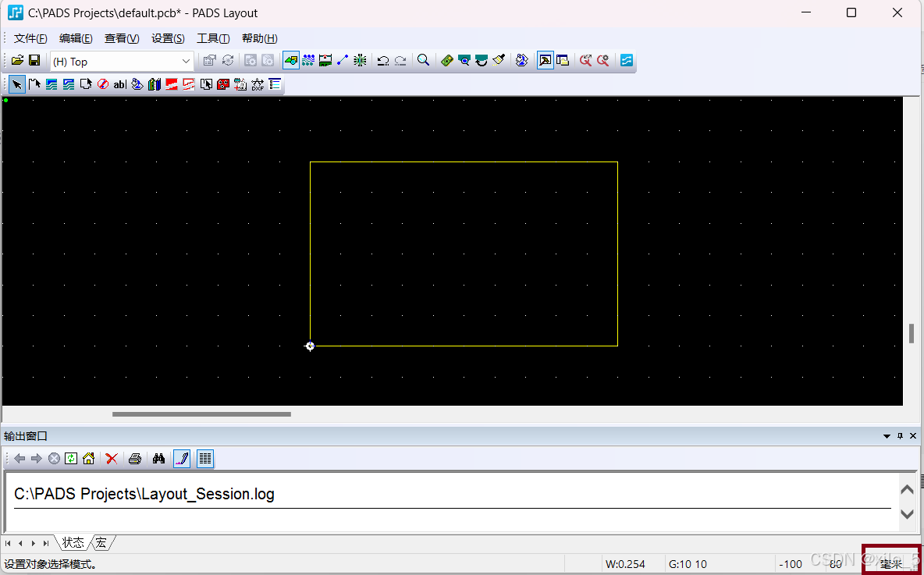Open the 文件(F) menu
This screenshot has height=575, width=924.
(x=30, y=38)
